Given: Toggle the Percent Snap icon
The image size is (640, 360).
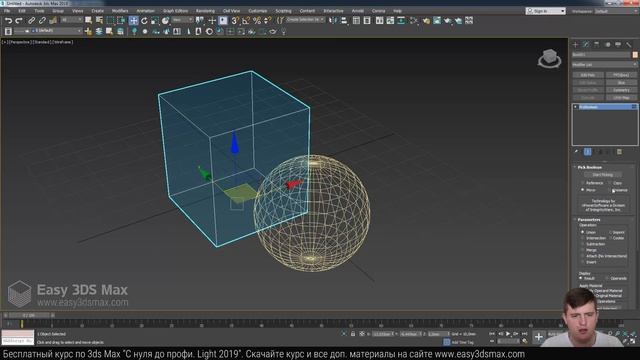Looking at the screenshot, I should point(257,20).
